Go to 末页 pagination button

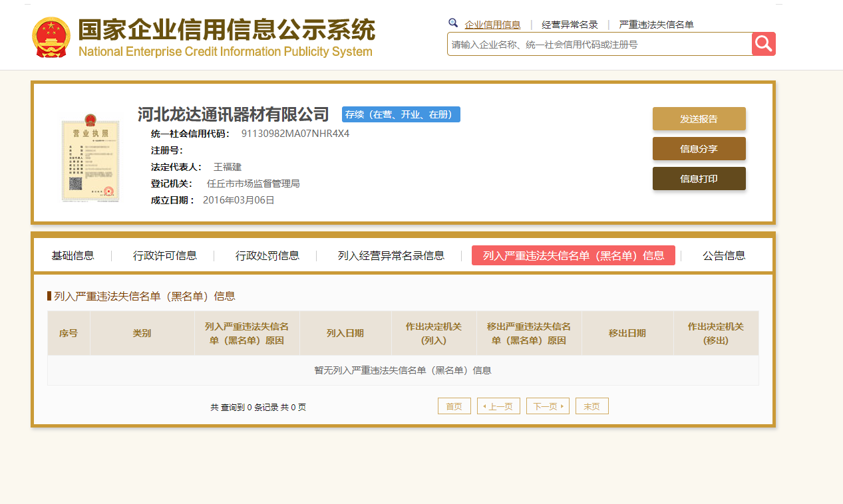(x=592, y=406)
